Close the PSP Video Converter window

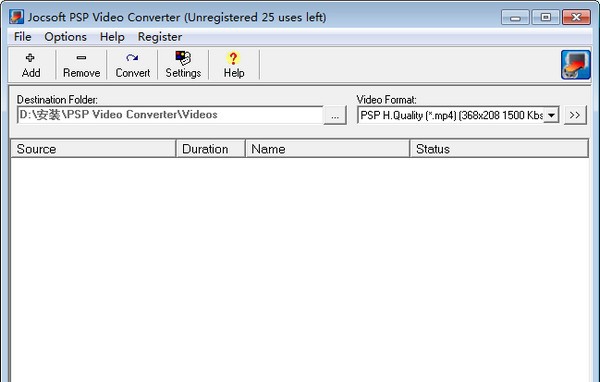pos(576,17)
